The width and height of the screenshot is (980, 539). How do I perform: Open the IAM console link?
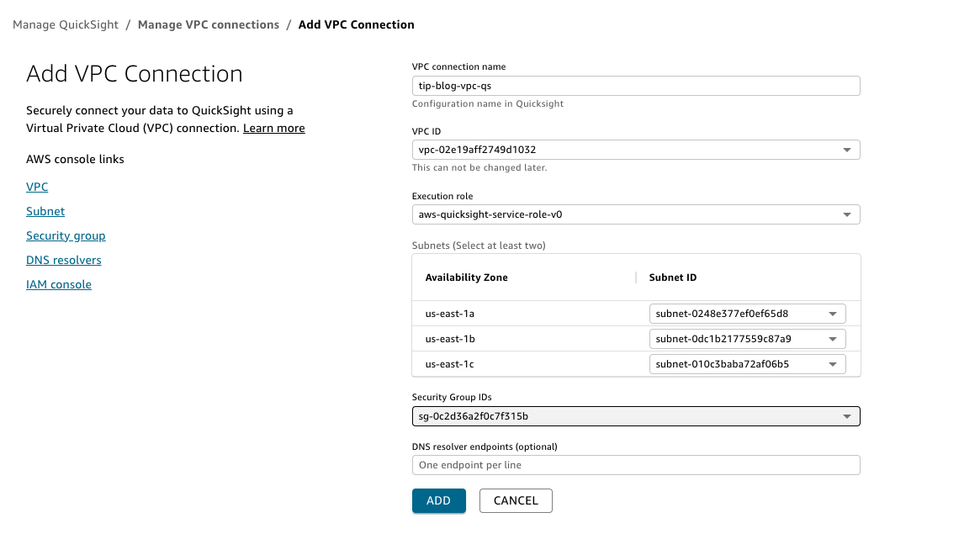[x=59, y=284]
